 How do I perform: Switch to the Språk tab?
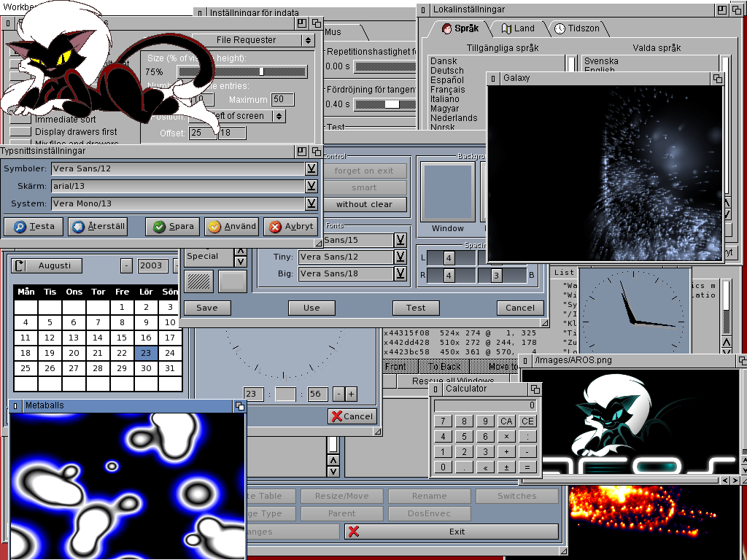pyautogui.click(x=460, y=28)
